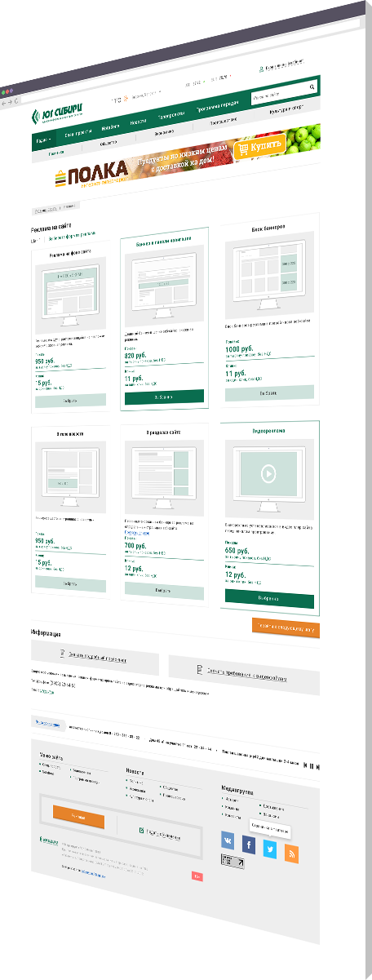372x980 pixels.
Task: Click the user account icon at top right
Action: pyautogui.click(x=262, y=69)
